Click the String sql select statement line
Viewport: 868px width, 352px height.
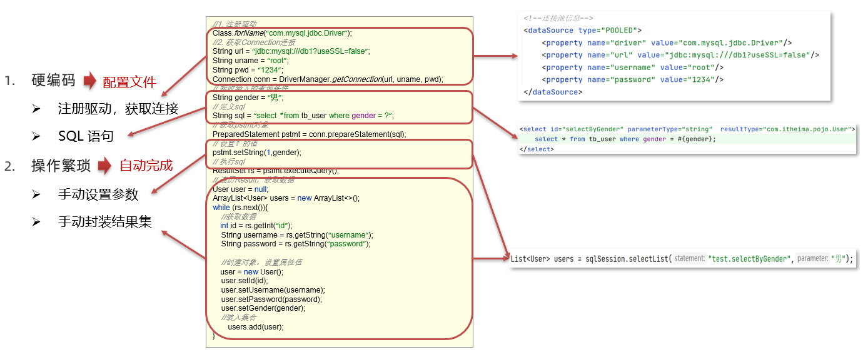[x=303, y=116]
